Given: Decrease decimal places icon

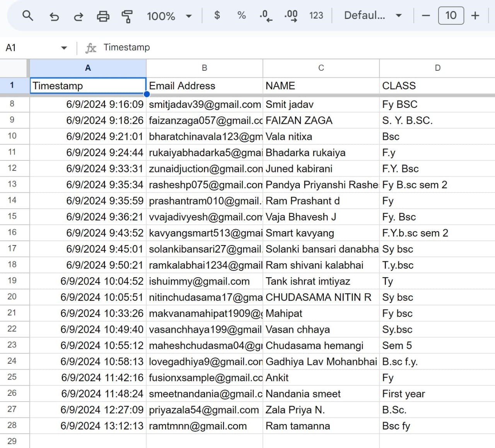Looking at the screenshot, I should click(x=266, y=16).
